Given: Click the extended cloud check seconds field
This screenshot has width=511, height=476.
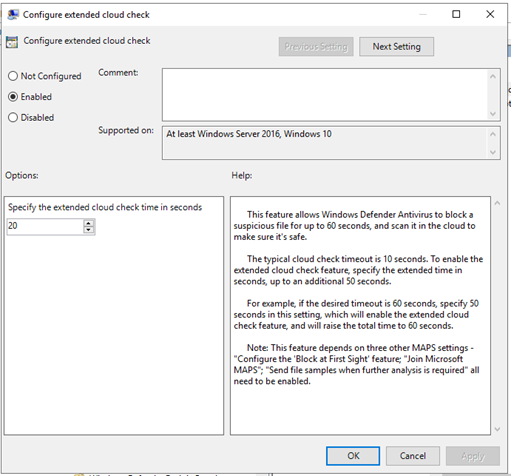Looking at the screenshot, I should point(45,227).
